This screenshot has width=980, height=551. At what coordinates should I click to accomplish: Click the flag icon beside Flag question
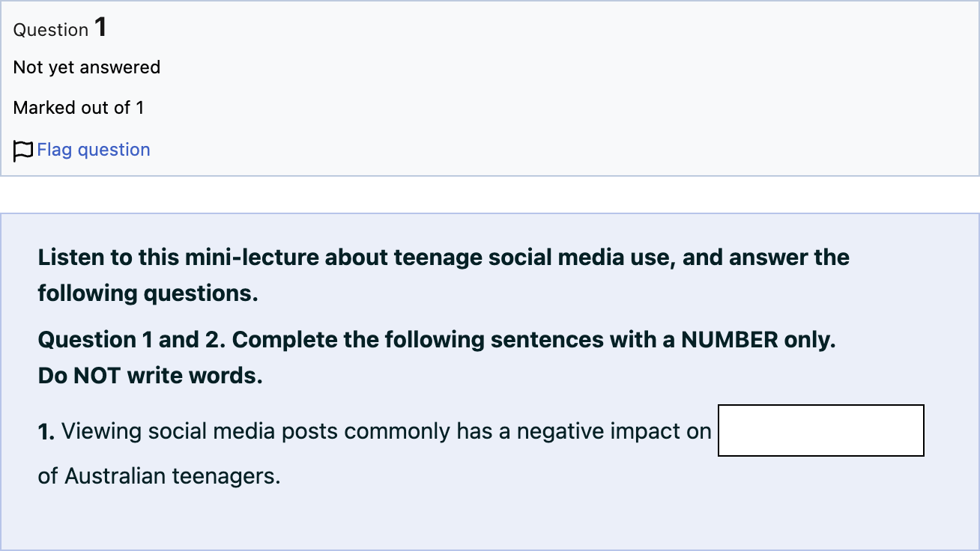(x=23, y=150)
